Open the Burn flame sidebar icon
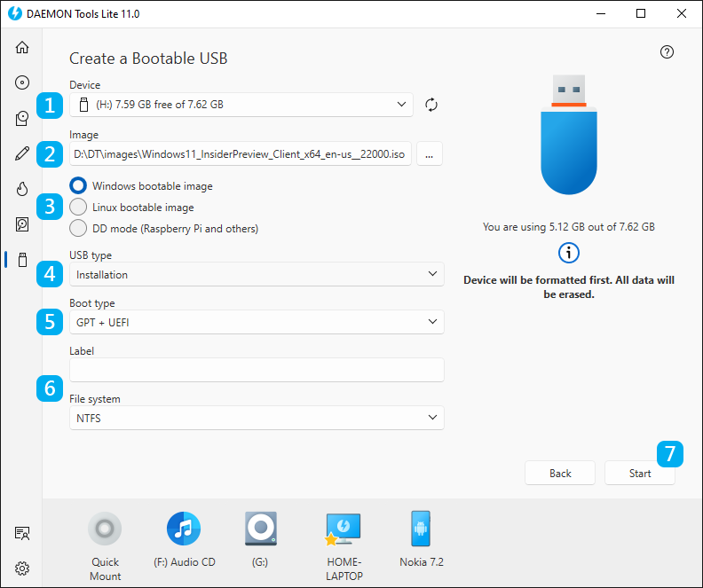703x588 pixels. [22, 189]
